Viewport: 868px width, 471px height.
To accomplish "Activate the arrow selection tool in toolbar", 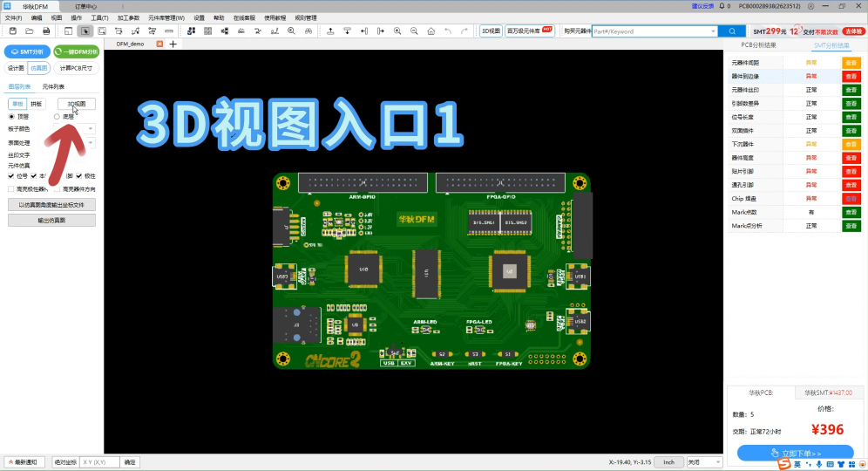I will (85, 31).
